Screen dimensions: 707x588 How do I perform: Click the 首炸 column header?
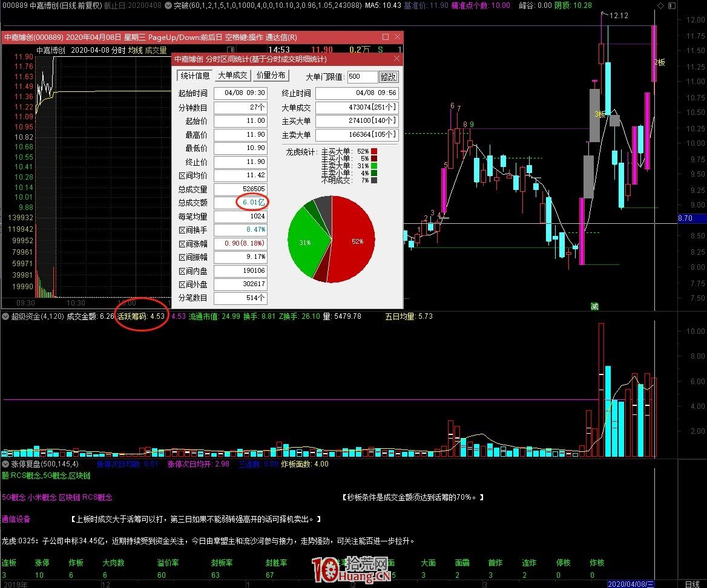[x=495, y=563]
